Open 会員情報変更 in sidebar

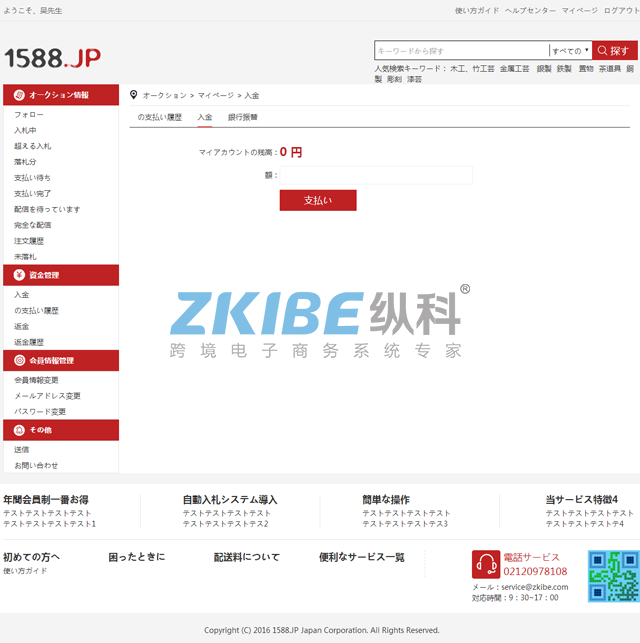36,380
